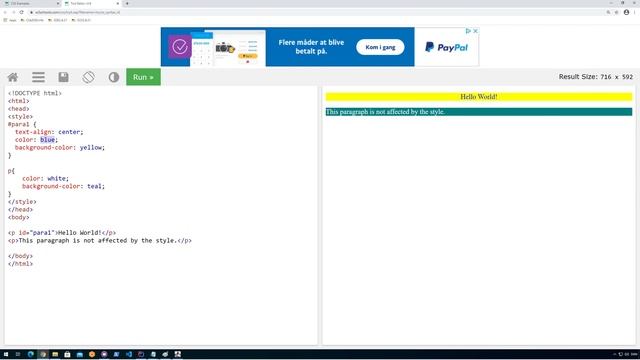
Task: Click the teal result paragraph text
Action: [x=385, y=112]
